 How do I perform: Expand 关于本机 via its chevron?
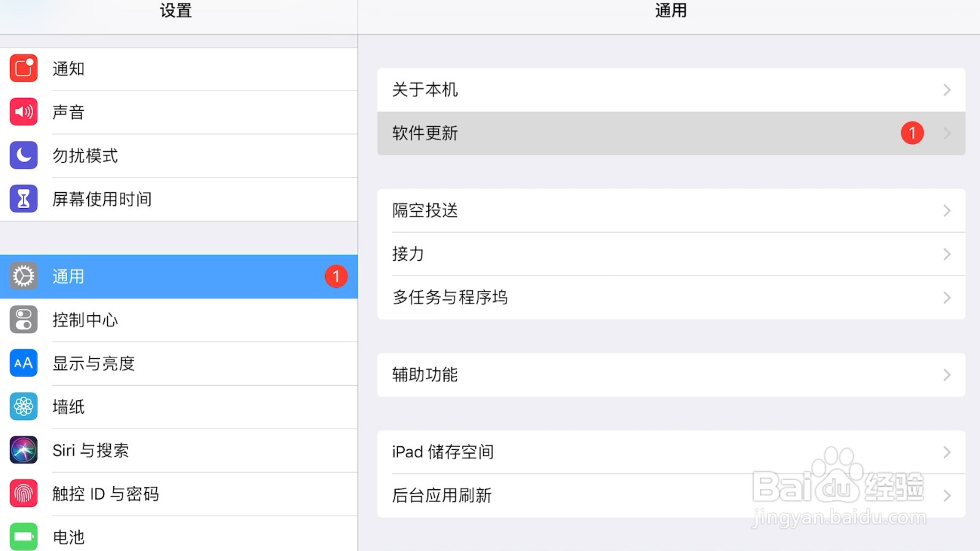(x=947, y=90)
